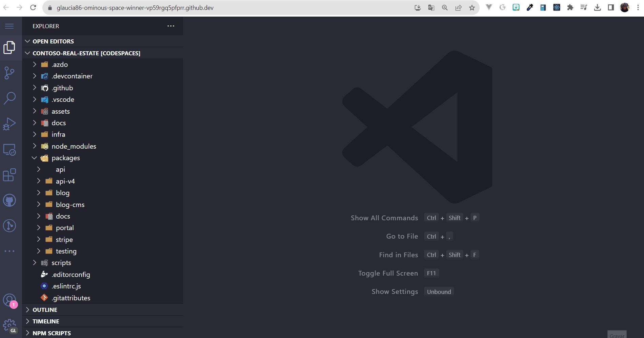Collapse the packages folder
Screen dimensions: 644x338
102,158
